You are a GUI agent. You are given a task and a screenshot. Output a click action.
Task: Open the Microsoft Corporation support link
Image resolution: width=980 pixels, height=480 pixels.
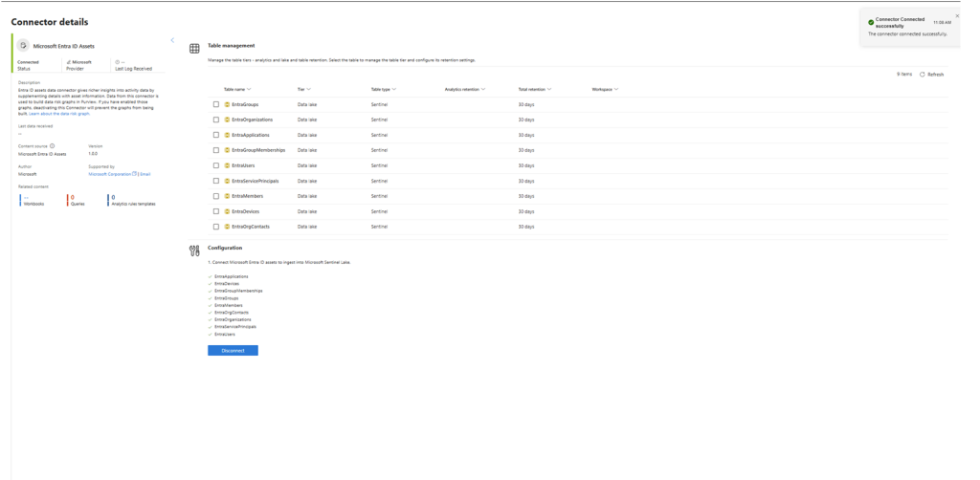coord(105,174)
